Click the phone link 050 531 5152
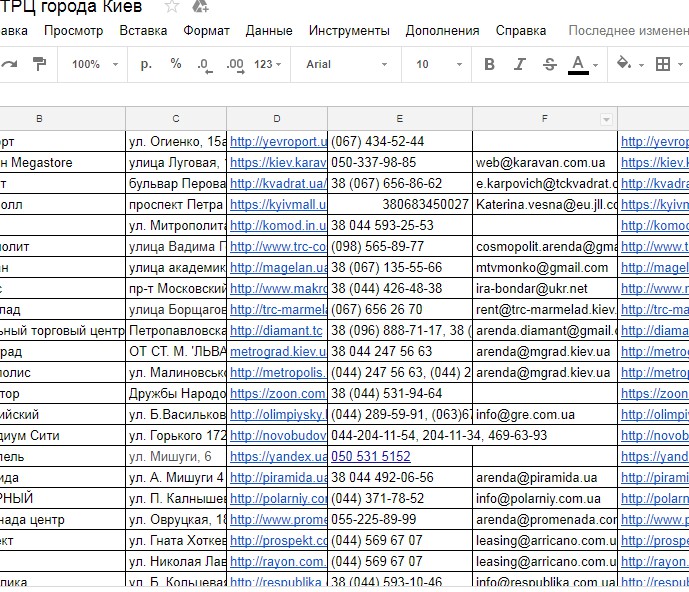The image size is (689, 592). 371,457
